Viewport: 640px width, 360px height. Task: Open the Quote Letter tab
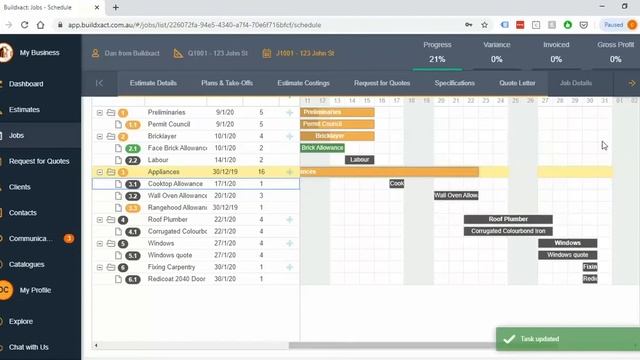pos(517,83)
